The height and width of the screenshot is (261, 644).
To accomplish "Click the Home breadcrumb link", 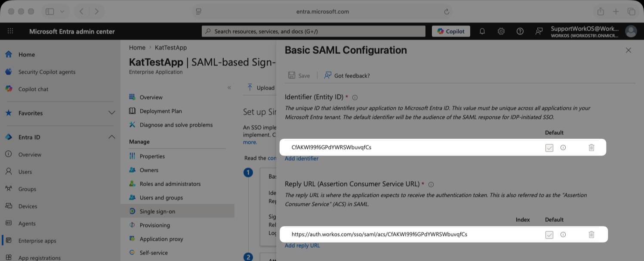I will tap(137, 47).
